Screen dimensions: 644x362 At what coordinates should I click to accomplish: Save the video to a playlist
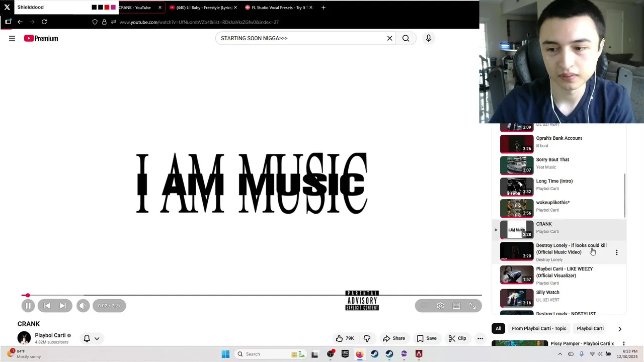click(427, 338)
